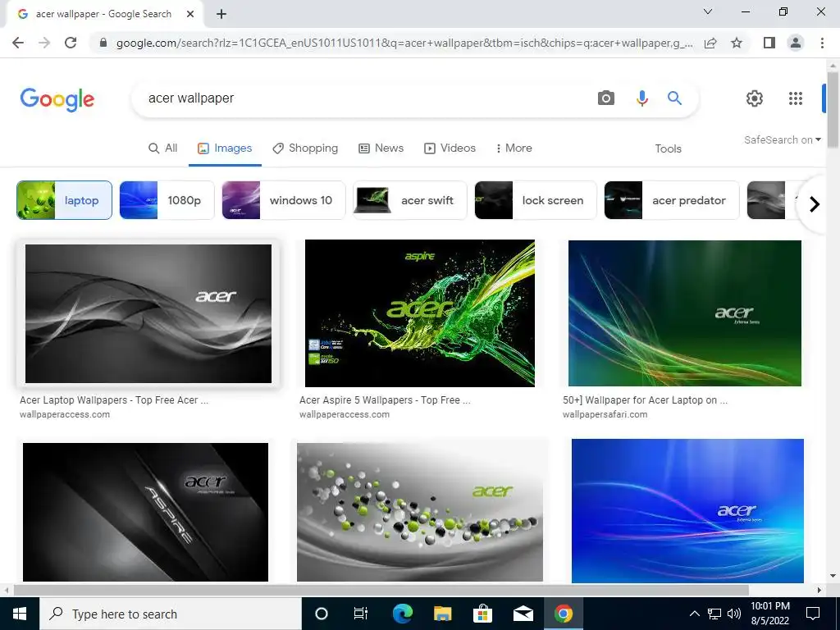Open the Windows Start menu

20,614
